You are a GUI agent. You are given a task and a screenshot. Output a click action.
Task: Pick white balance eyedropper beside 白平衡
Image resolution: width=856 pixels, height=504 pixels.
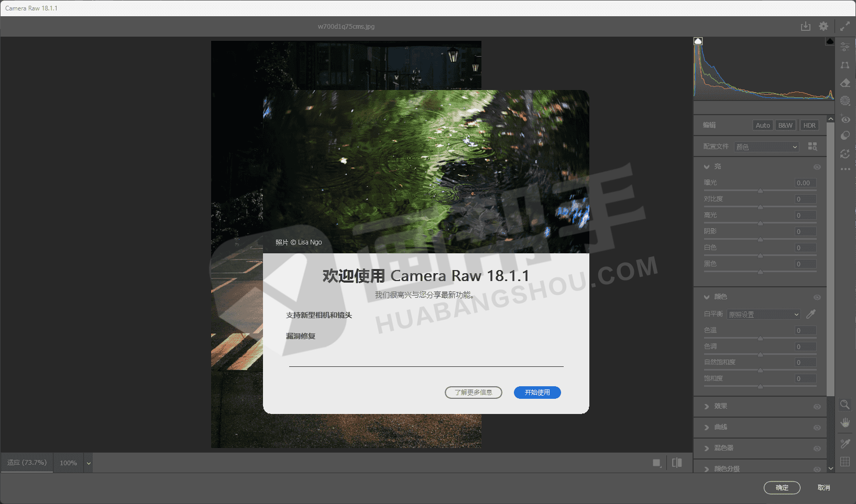(x=811, y=314)
